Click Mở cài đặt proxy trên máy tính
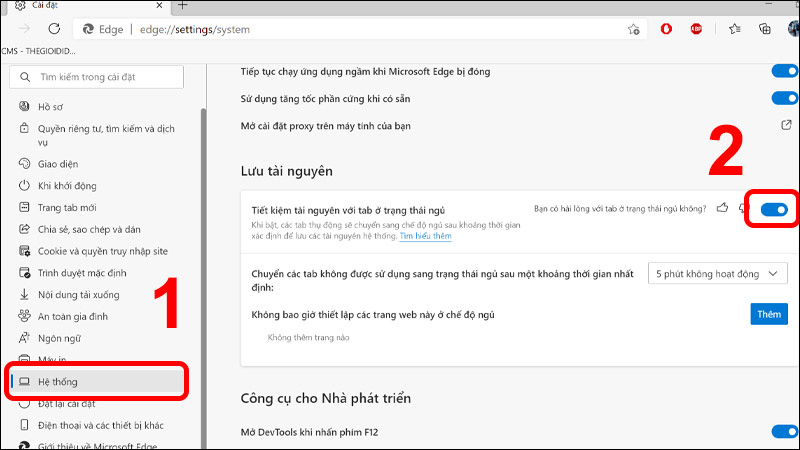This screenshot has width=800, height=450. click(326, 126)
